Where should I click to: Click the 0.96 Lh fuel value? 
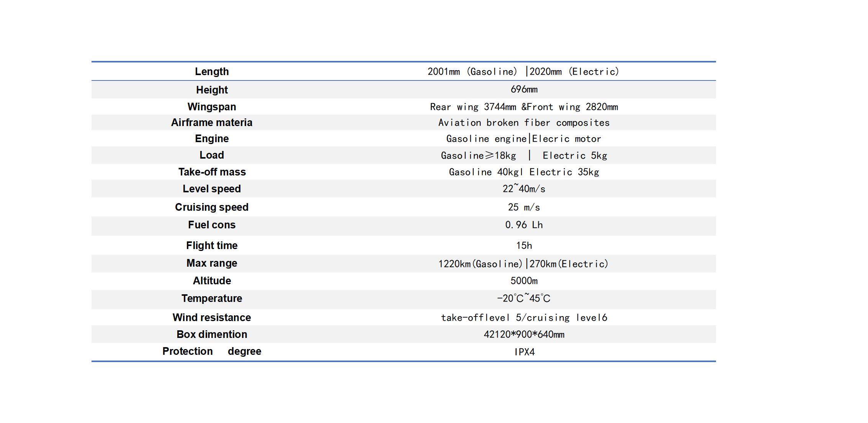[x=524, y=225]
